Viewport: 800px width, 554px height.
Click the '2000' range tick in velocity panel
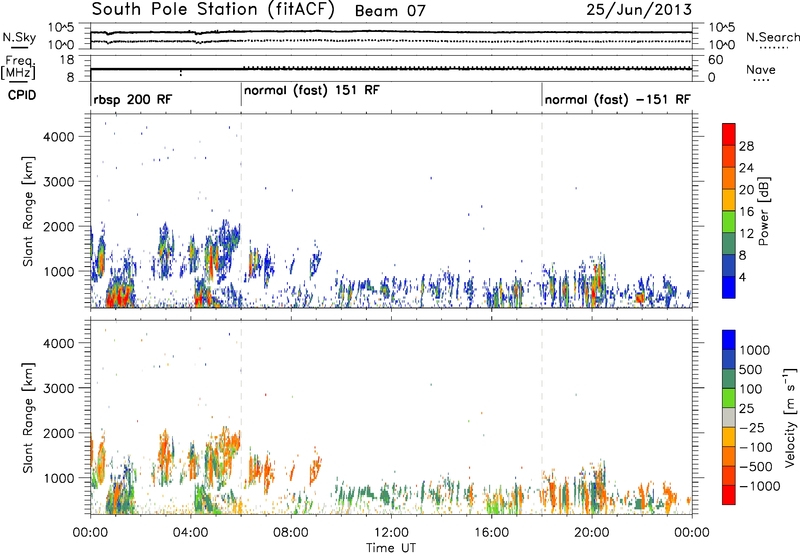(59, 433)
